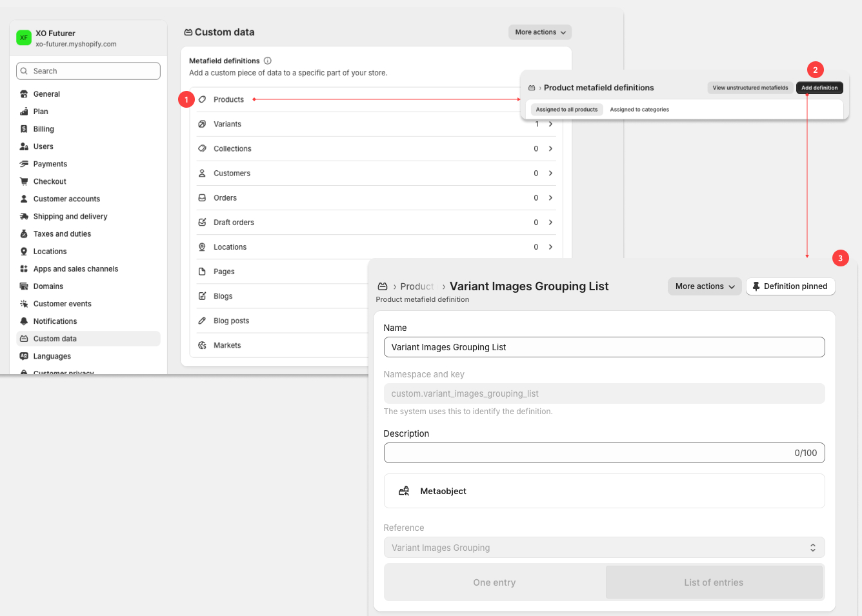Click View unstructured metafields button
Screen dimensions: 862x616
click(x=750, y=88)
